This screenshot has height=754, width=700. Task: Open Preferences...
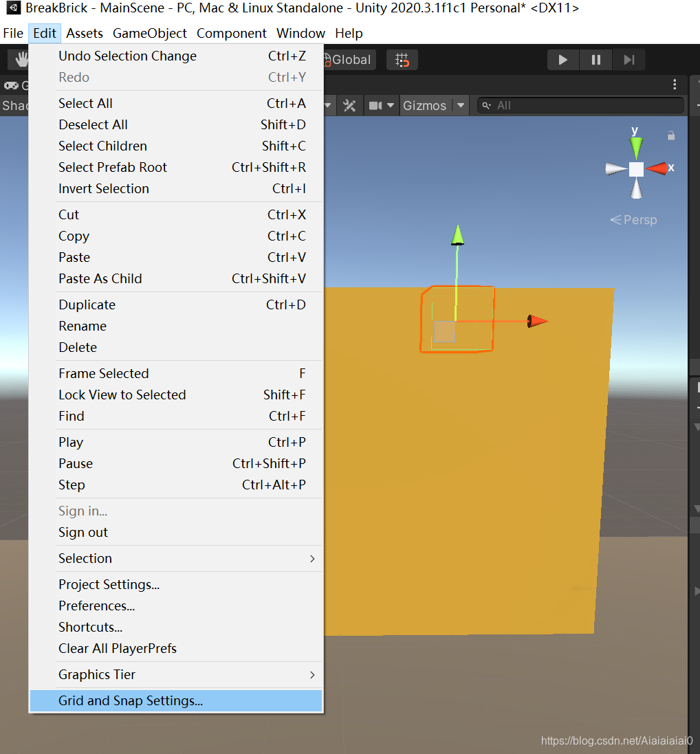coord(176,606)
